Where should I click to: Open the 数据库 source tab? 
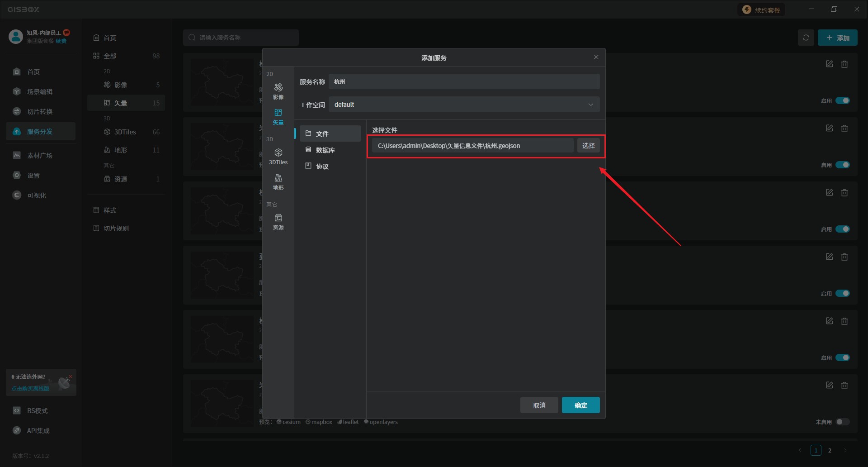click(x=325, y=150)
